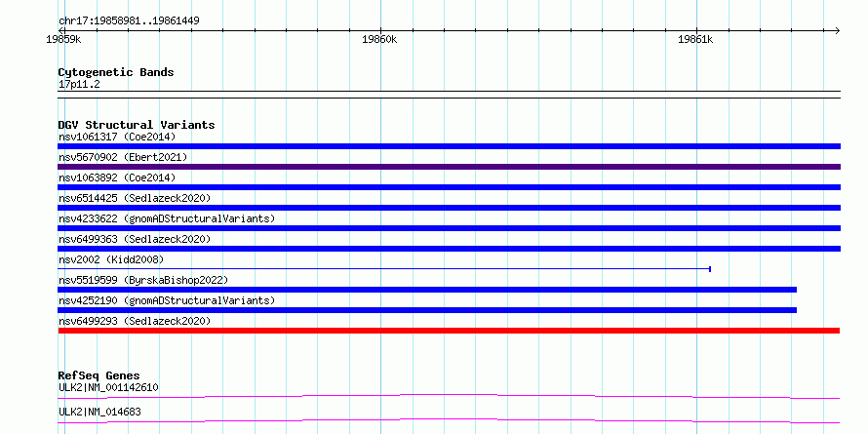
Task: Click the ULK2|NM_001142610 label
Action: [x=108, y=387]
